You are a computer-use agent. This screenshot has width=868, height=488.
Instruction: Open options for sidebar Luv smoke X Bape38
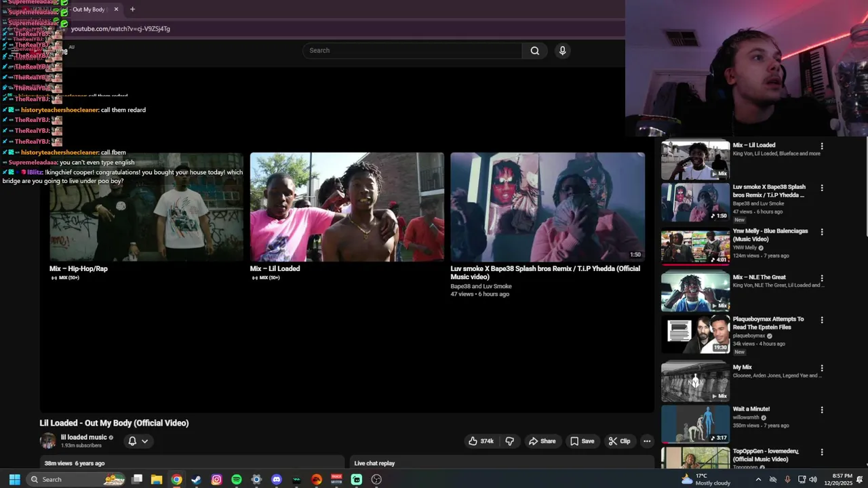[x=822, y=188]
